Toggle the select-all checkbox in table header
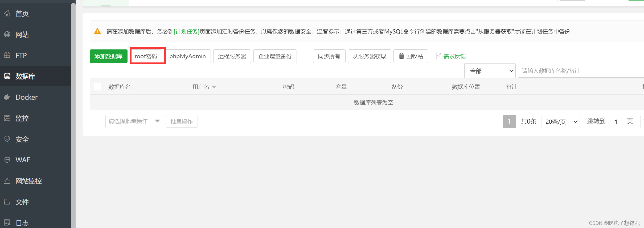 pyautogui.click(x=97, y=86)
